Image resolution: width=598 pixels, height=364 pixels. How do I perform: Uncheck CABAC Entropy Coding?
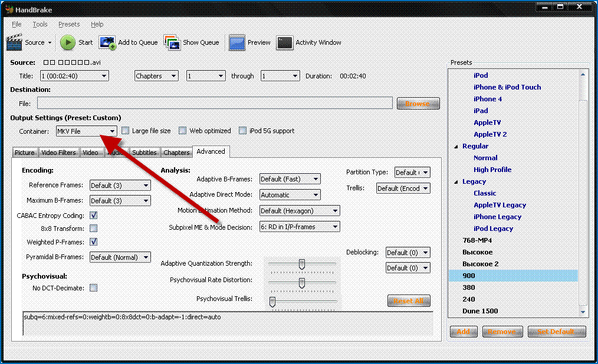pyautogui.click(x=93, y=215)
